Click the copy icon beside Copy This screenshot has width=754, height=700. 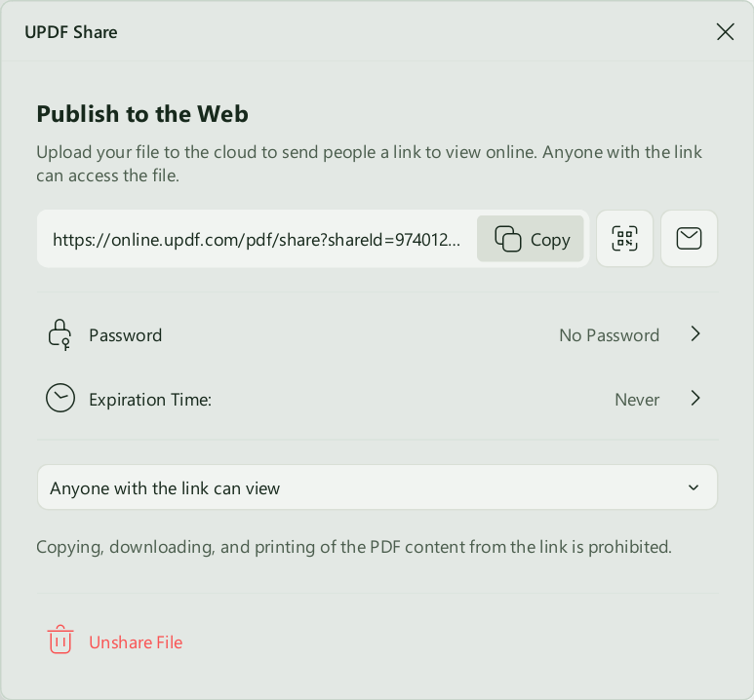pyautogui.click(x=508, y=239)
